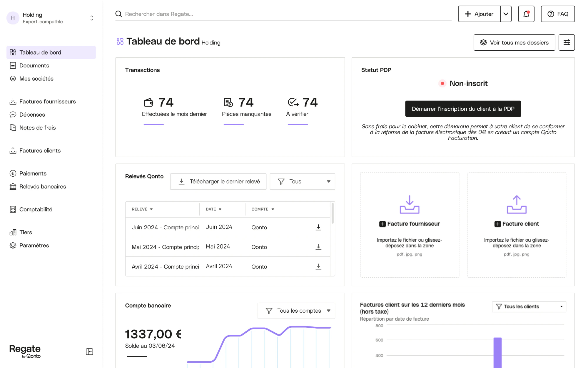Viewport: 588px width, 368px height.
Task: Click the purple bar in Factures client chart
Action: pyautogui.click(x=497, y=353)
